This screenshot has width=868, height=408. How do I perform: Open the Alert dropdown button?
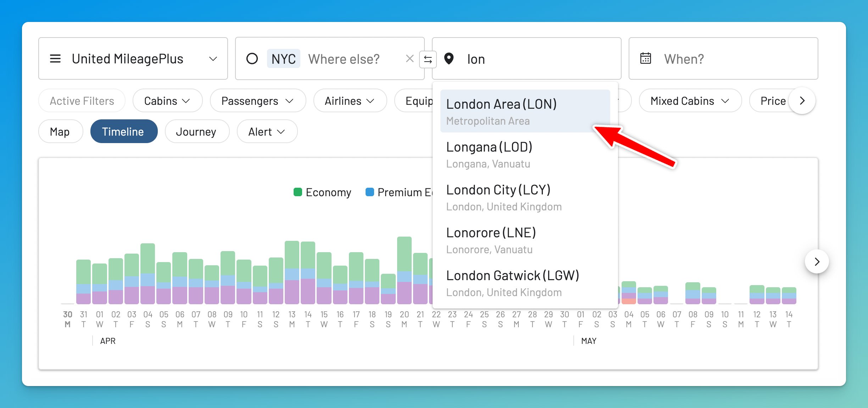[267, 132]
